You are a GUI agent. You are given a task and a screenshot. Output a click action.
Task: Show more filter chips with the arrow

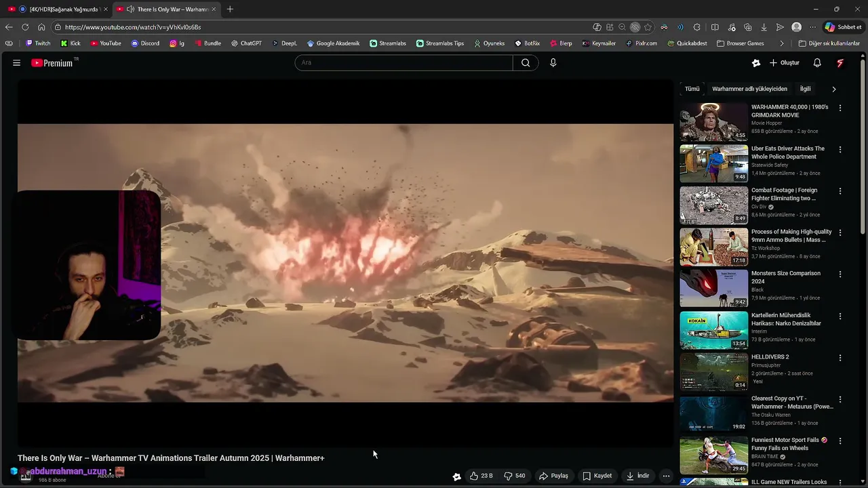click(x=834, y=89)
